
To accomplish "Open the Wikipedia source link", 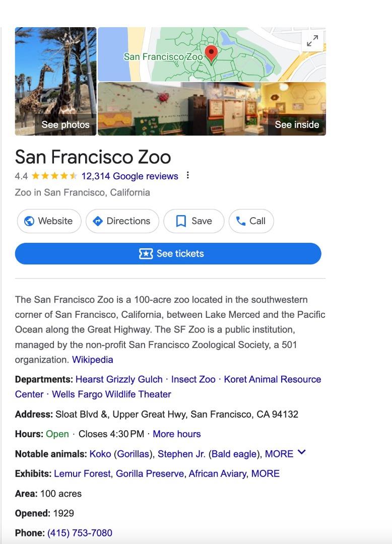I will (92, 360).
